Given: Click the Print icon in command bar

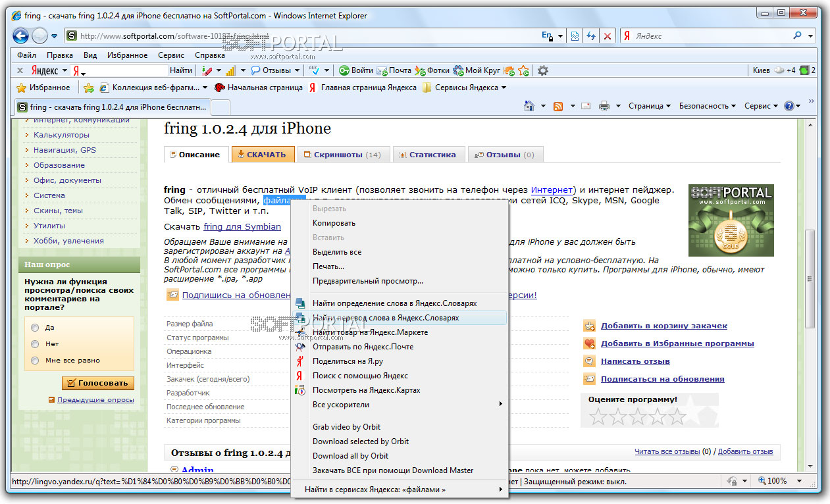Looking at the screenshot, I should coord(604,106).
